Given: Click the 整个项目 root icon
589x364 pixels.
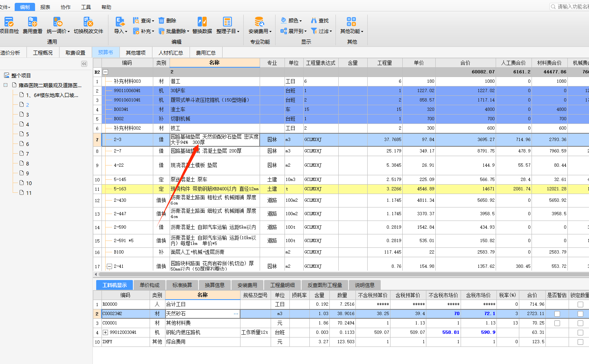Looking at the screenshot, I should [7, 75].
